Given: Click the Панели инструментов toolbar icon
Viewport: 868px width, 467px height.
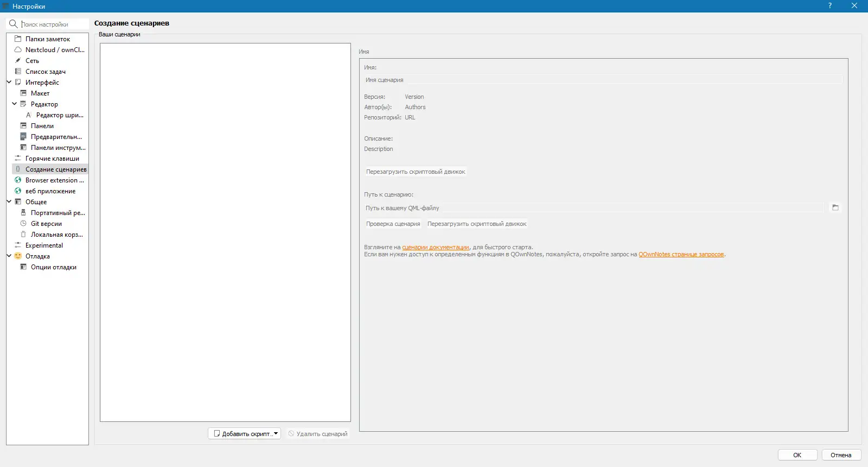Looking at the screenshot, I should click(23, 148).
